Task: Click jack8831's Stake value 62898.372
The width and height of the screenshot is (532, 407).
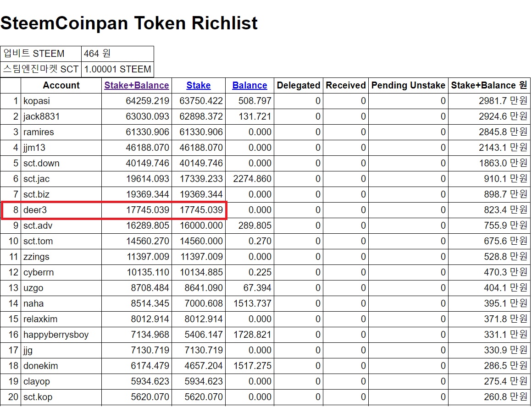Action: coord(201,116)
